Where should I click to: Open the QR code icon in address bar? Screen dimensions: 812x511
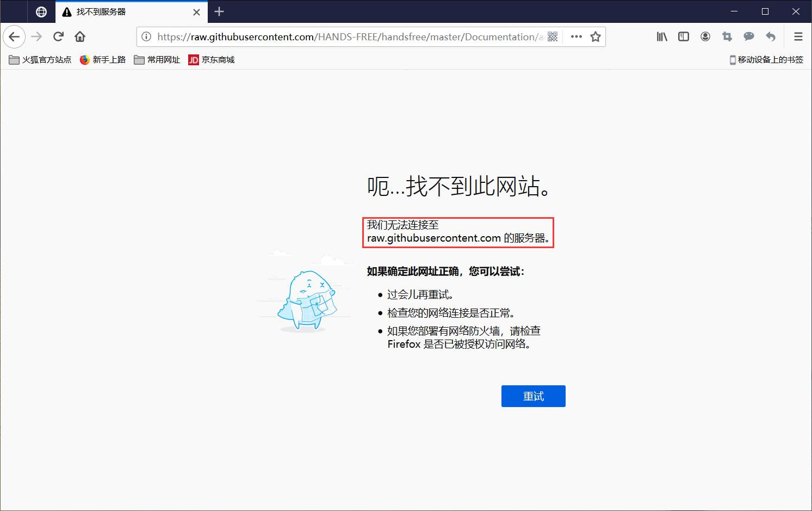click(553, 37)
